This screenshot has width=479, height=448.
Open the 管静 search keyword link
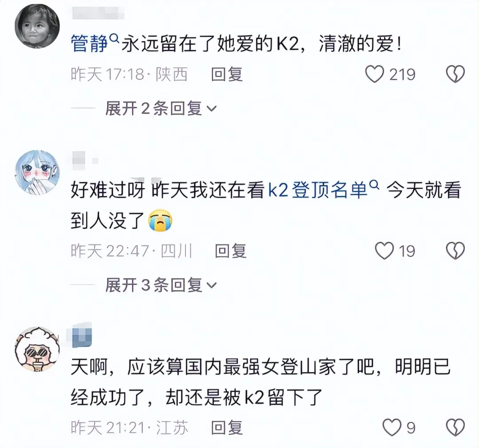pos(90,44)
